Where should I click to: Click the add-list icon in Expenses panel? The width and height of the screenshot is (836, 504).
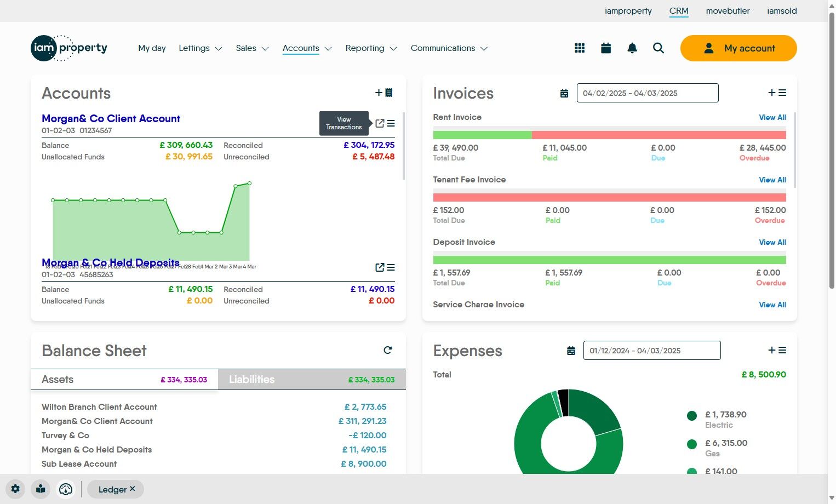pos(777,350)
